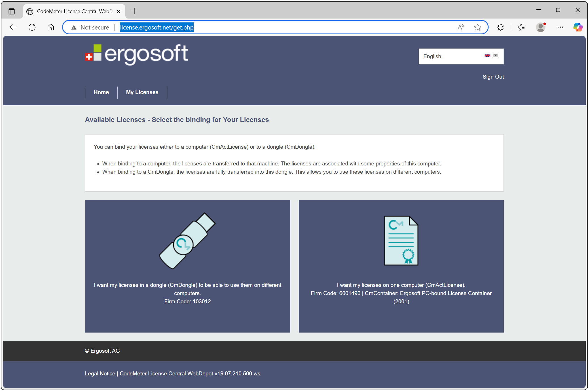The width and height of the screenshot is (588, 391).
Task: Click the © Ergosoft AG footer text
Action: pos(102,351)
